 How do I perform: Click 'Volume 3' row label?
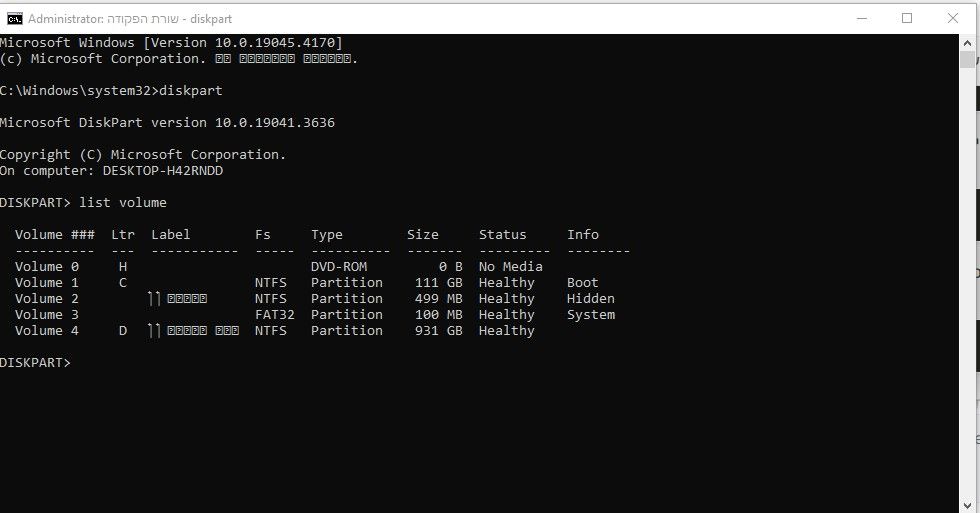(x=47, y=314)
